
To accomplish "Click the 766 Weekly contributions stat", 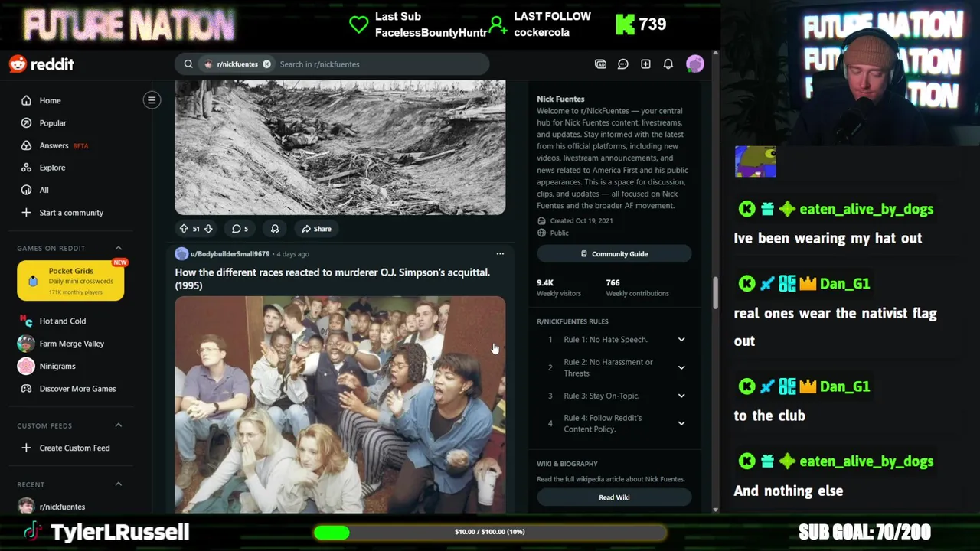I will point(637,288).
